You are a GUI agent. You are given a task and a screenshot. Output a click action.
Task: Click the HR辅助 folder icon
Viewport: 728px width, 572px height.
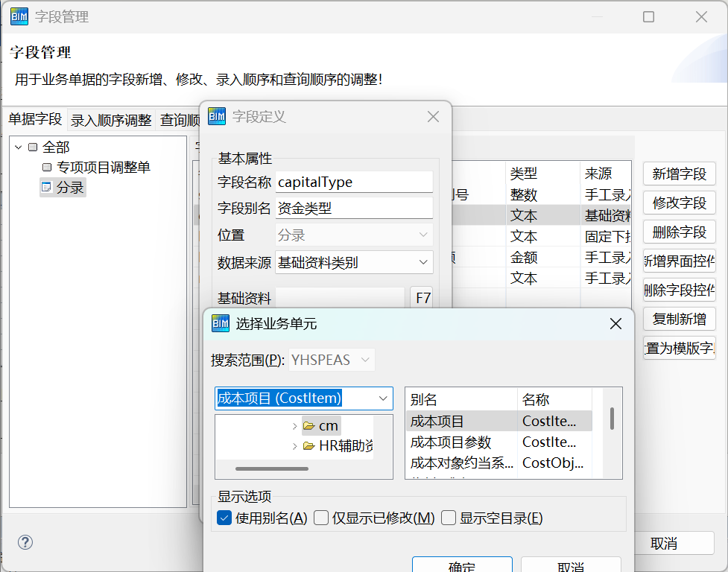tap(308, 447)
